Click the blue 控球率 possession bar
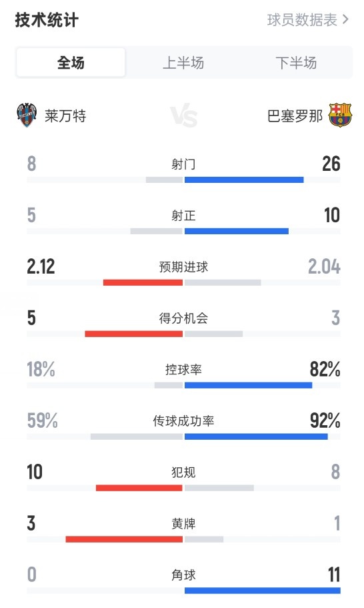Screen dimensions: 364x608 [x=248, y=386]
